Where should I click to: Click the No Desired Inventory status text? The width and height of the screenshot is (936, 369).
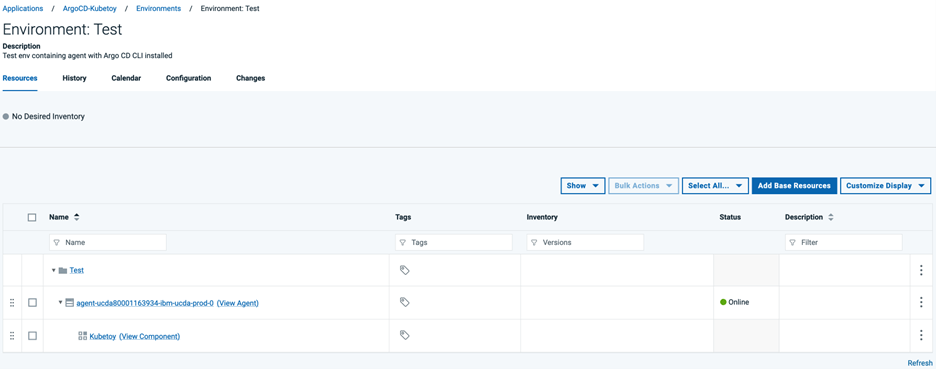click(x=48, y=117)
